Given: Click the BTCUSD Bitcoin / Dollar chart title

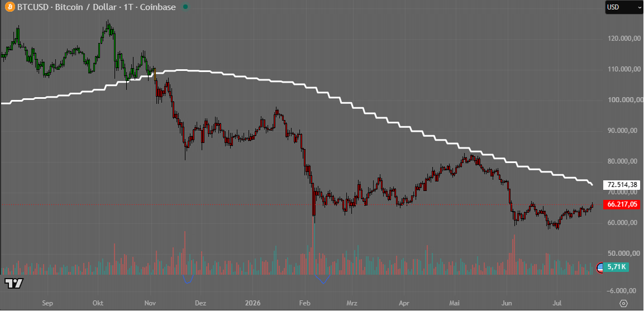Looking at the screenshot, I should [x=97, y=7].
